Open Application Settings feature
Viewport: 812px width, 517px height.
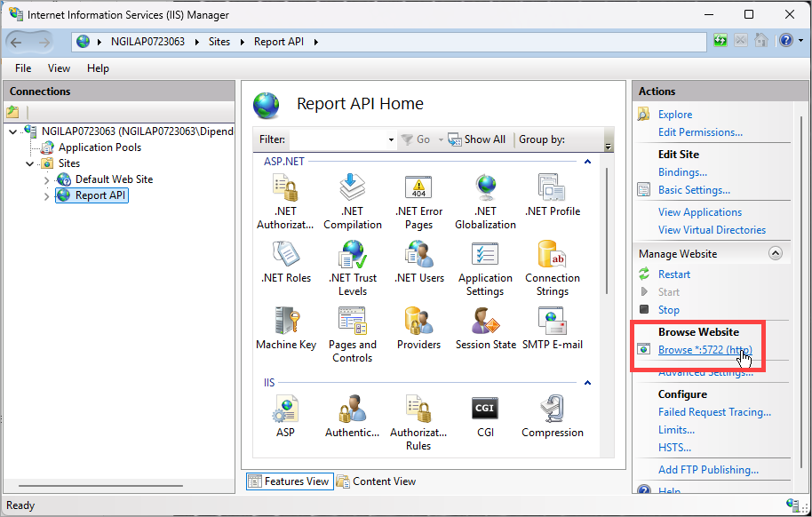pyautogui.click(x=485, y=267)
